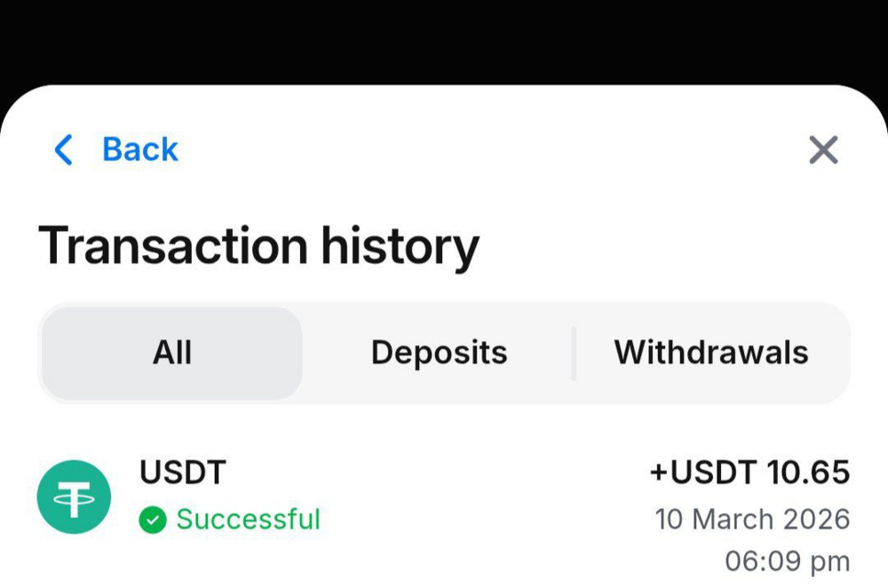Click the green Tether coin icon

(74, 497)
